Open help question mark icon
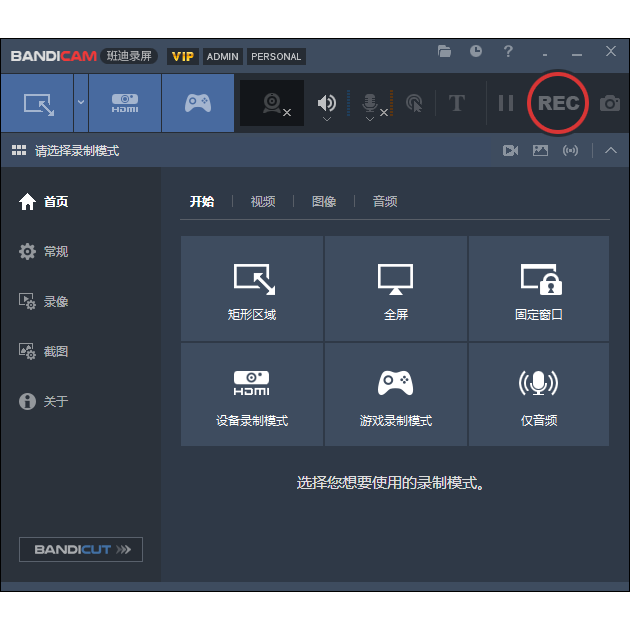 click(508, 51)
